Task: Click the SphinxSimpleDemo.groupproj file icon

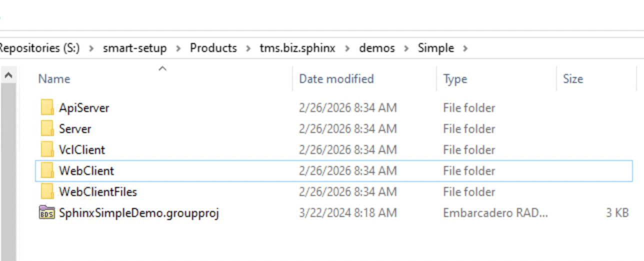Action: (x=47, y=212)
